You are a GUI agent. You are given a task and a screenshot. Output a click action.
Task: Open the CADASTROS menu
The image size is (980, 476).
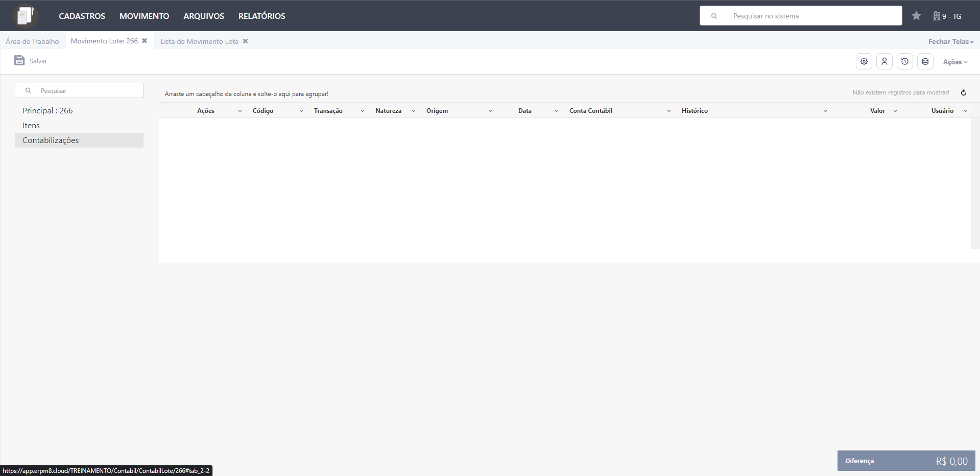click(x=82, y=16)
